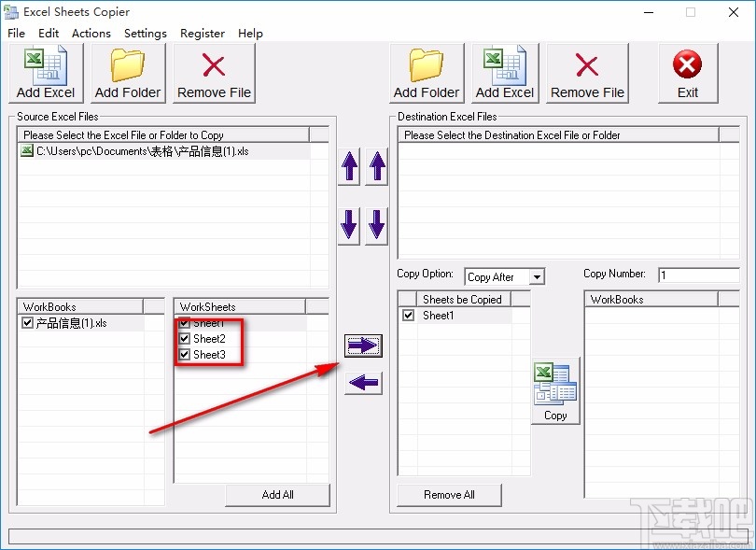Uncheck the Sheet2 worksheet
This screenshot has width=756, height=550.
185,339
